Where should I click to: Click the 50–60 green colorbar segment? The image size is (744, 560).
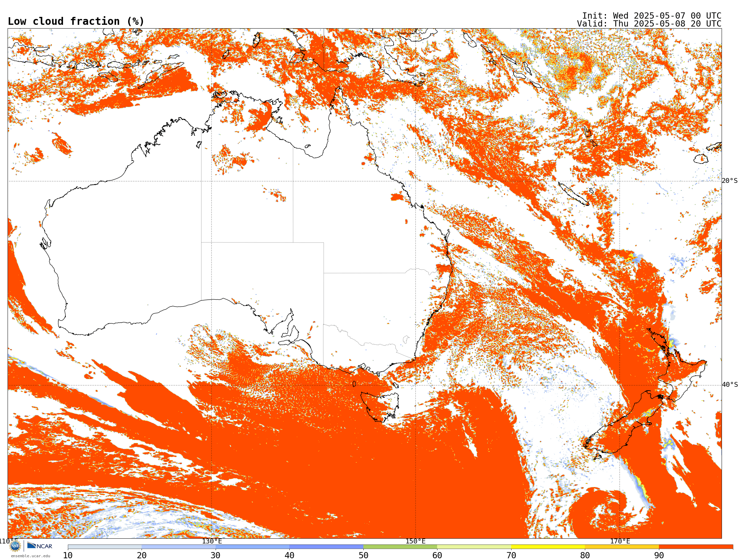point(400,547)
